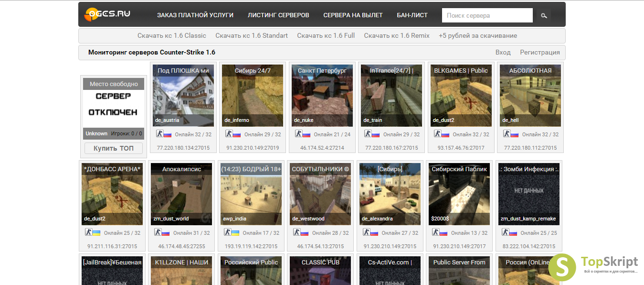Click IP address 91.230.210.149:27019

[253, 148]
